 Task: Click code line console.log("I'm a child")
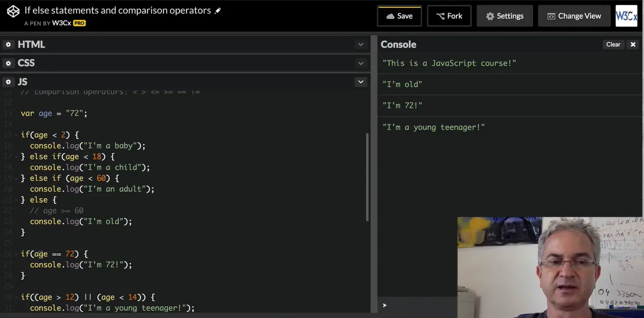coord(90,167)
